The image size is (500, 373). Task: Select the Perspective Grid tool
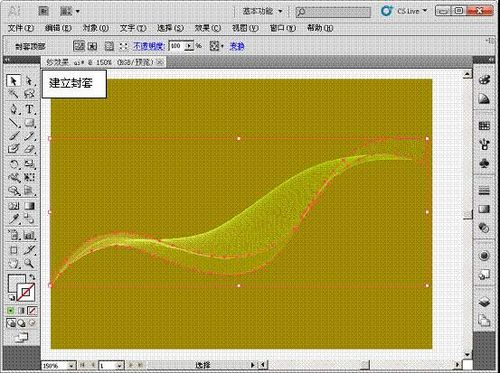29,191
